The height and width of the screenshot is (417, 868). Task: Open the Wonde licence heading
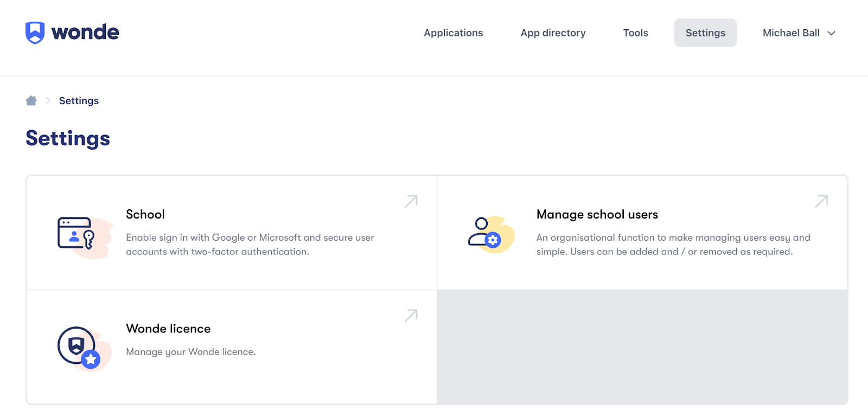pos(168,329)
